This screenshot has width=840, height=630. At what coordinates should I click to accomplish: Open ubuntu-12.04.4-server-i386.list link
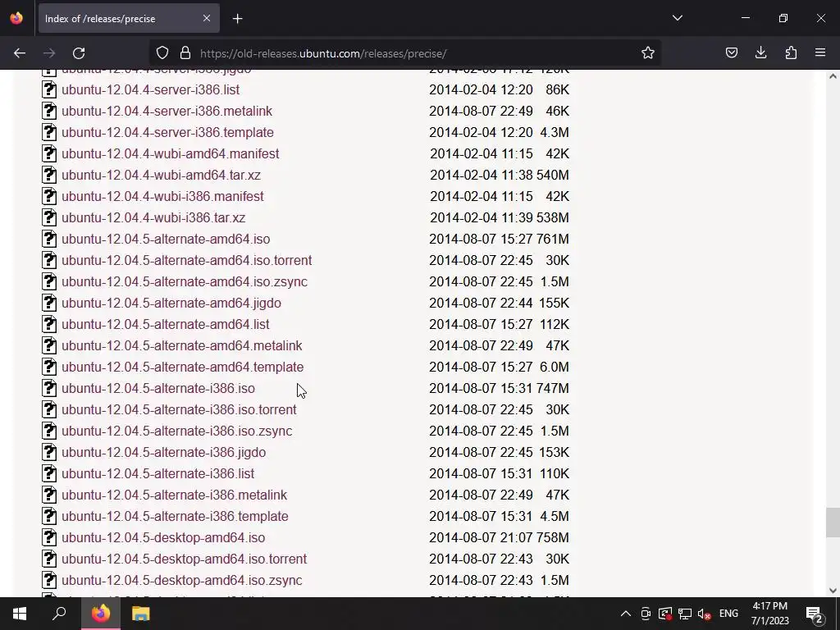click(151, 90)
